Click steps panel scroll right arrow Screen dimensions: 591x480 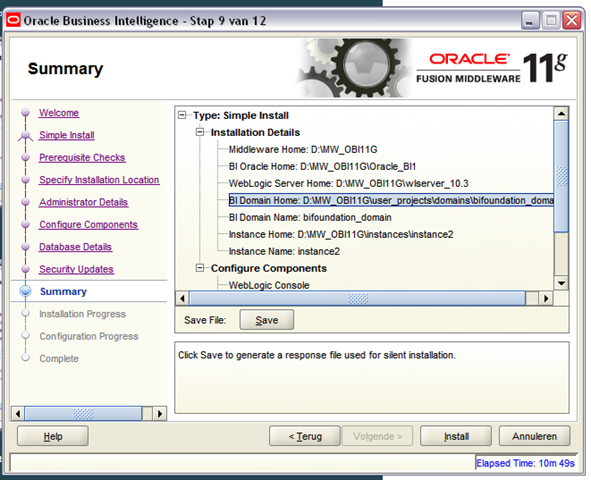[160, 413]
